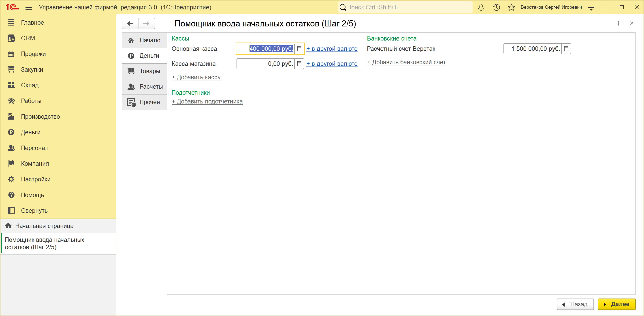The image size is (644, 316).
Task: Open service settings menu next to user name
Action: [591, 8]
